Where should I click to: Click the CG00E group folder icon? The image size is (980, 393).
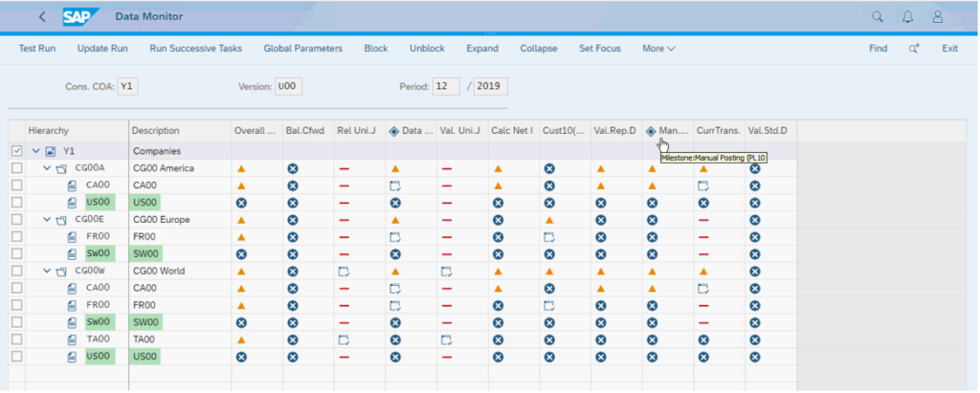tap(61, 220)
